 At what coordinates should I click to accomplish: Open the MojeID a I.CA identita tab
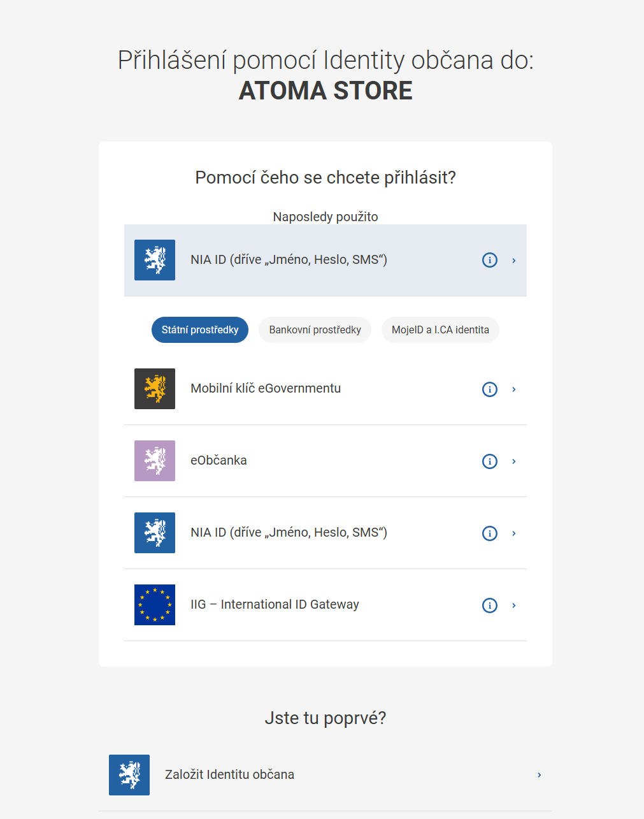pos(440,330)
